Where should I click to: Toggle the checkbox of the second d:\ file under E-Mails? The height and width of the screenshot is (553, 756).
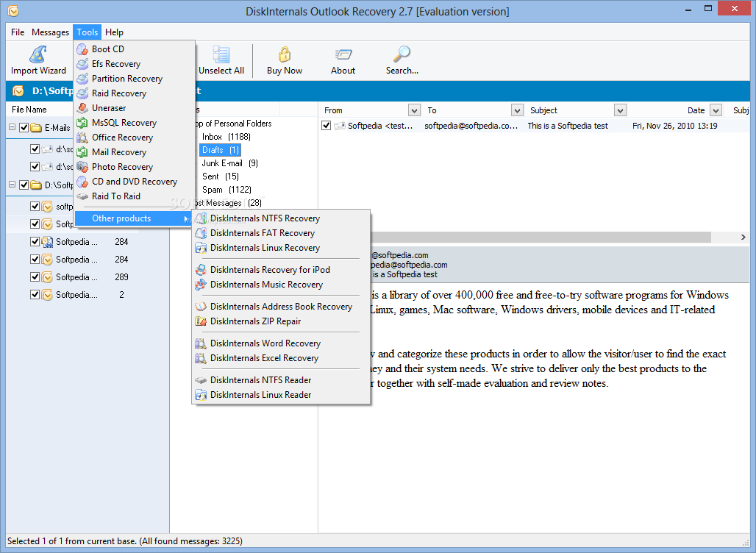[35, 166]
